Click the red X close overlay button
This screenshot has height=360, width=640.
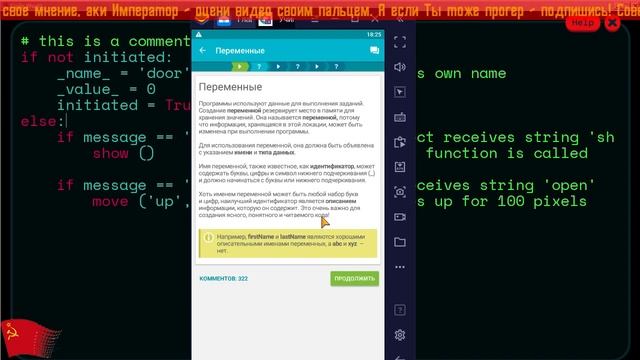(612, 23)
